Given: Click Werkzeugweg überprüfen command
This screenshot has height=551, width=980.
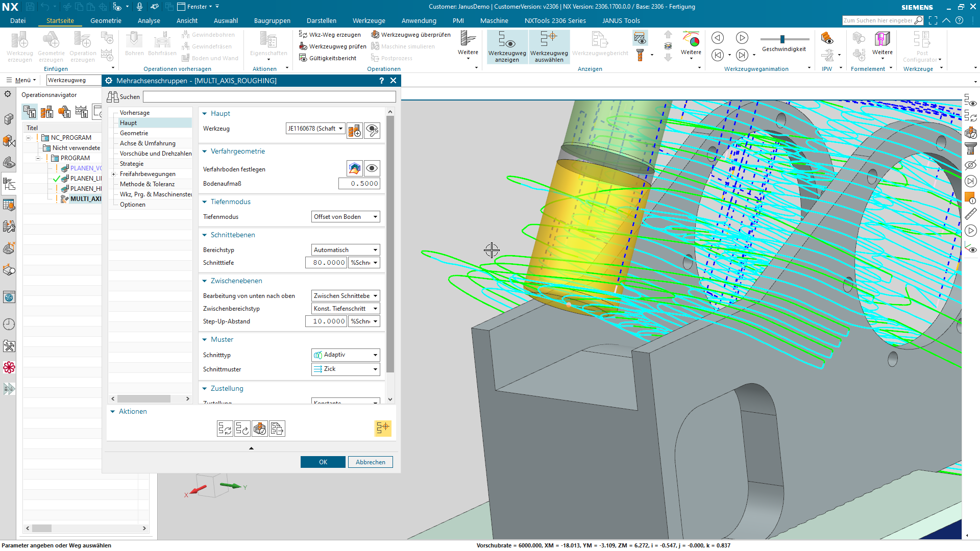Looking at the screenshot, I should click(x=411, y=35).
